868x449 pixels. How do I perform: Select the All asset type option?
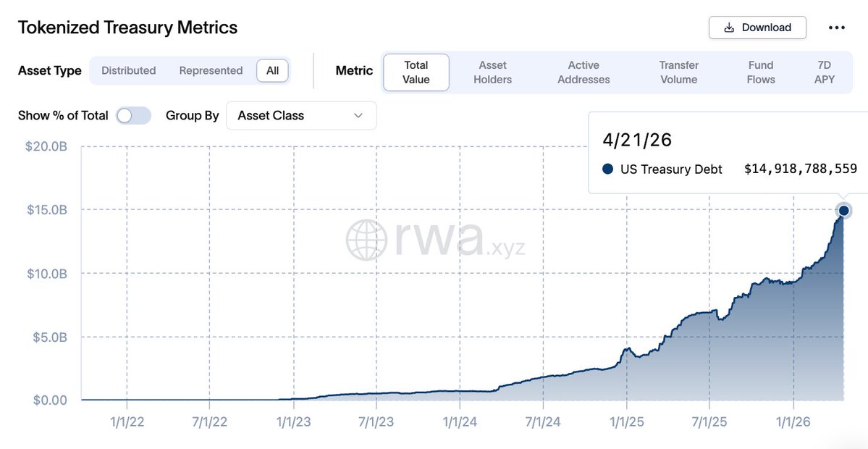(272, 71)
